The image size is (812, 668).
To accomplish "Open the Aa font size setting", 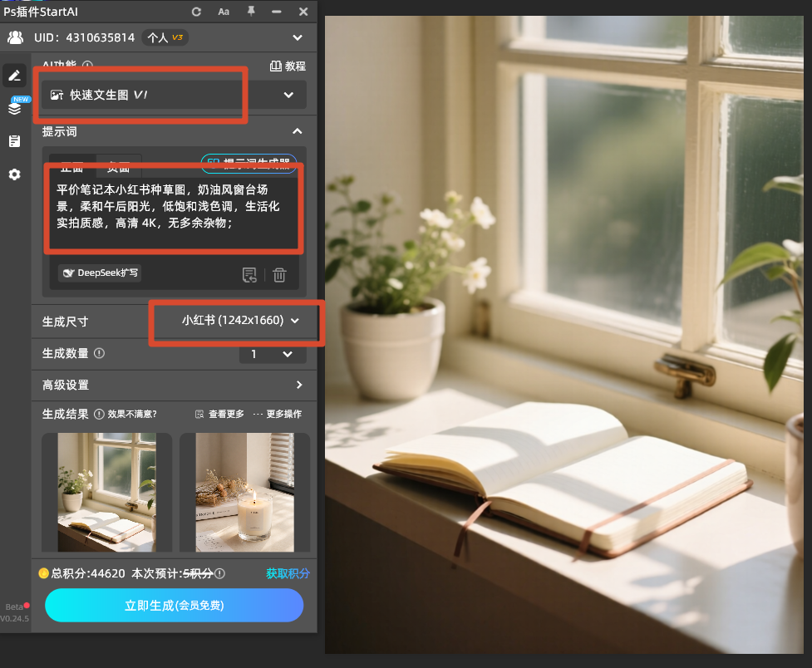I will point(224,12).
